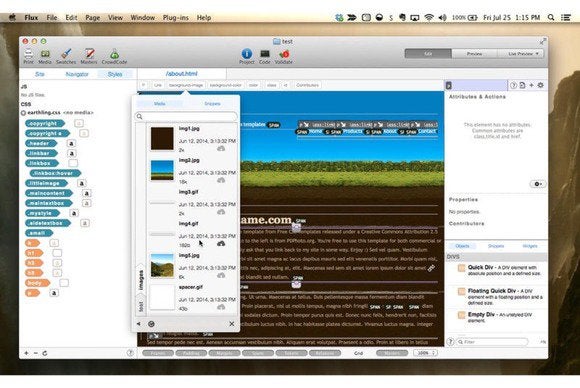Refresh the styles list icon
Viewport: 580px width, 388px height.
point(45,353)
